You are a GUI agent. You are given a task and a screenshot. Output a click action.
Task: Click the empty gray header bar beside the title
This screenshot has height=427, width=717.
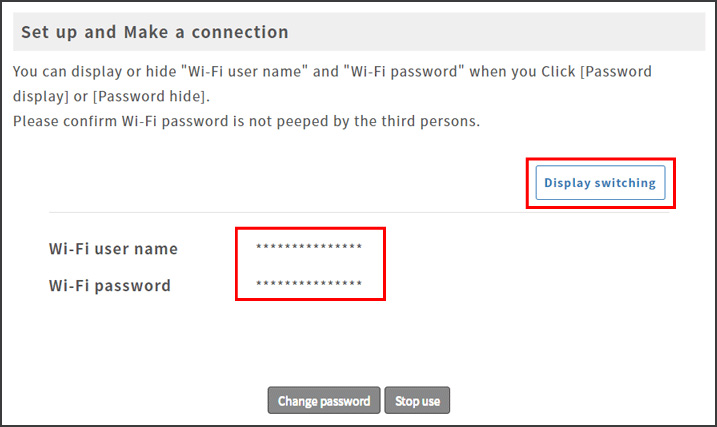(x=500, y=33)
